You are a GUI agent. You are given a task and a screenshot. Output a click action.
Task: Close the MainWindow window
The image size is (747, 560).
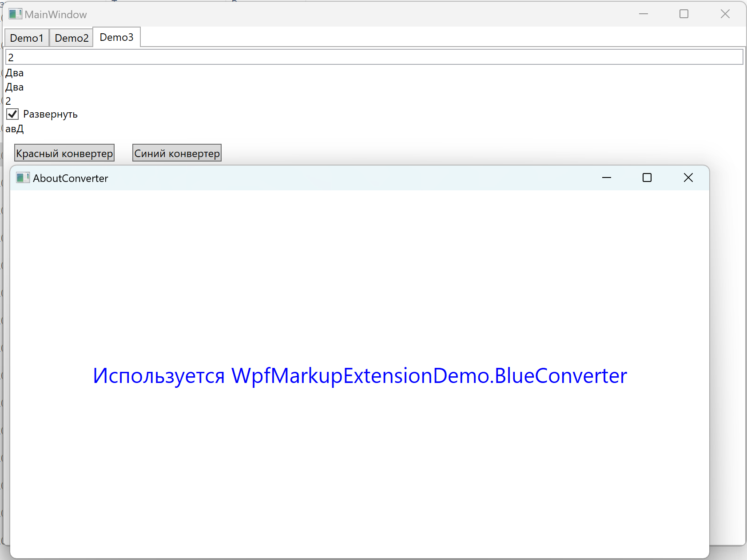coord(725,14)
